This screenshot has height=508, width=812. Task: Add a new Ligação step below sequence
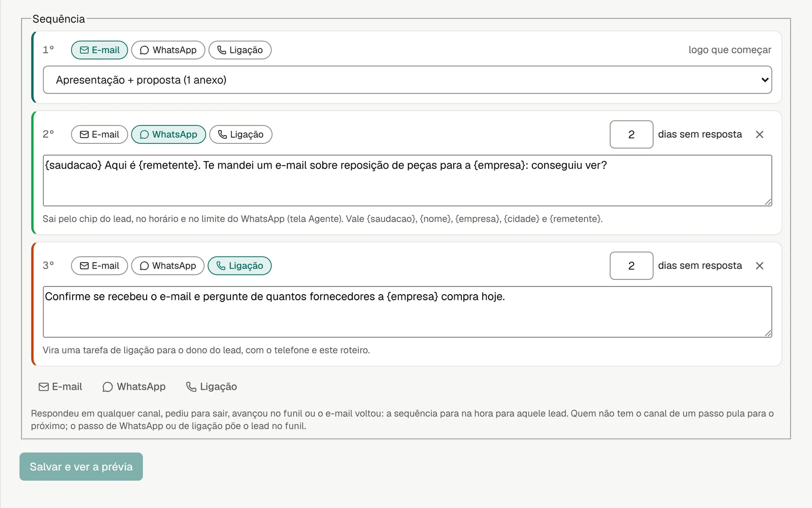click(x=212, y=387)
